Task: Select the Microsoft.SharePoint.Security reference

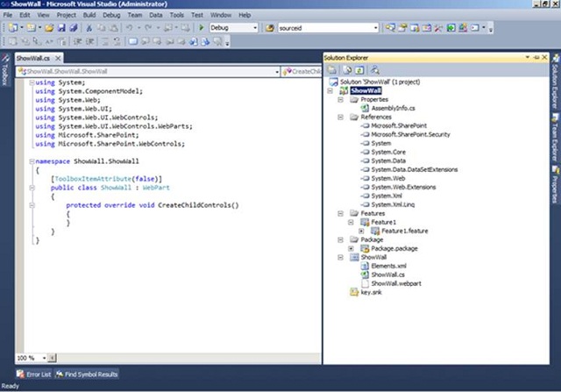Action: tap(410, 134)
